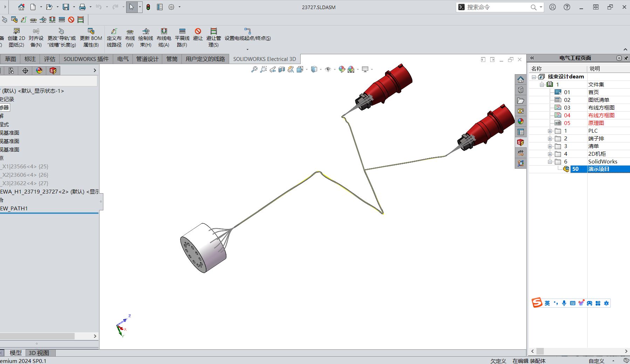Open the Appearances color ball icon in task pane
The height and width of the screenshot is (364, 630).
(x=521, y=121)
